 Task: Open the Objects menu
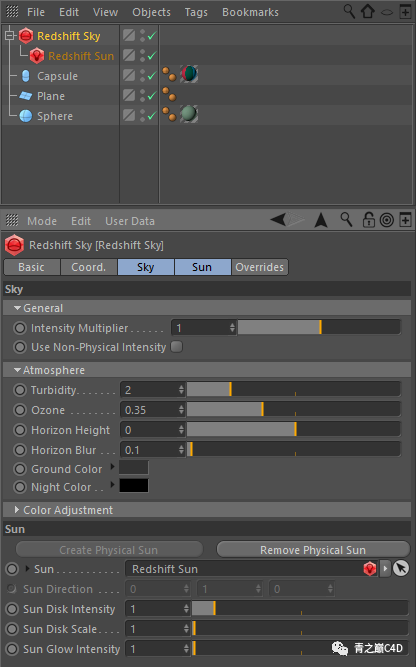151,12
